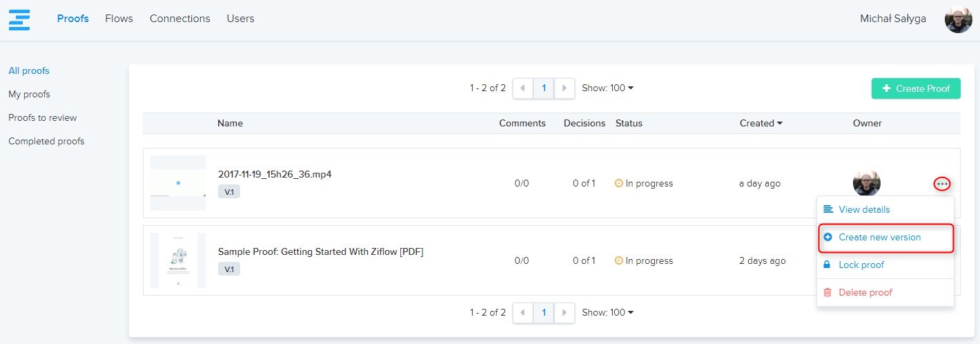Viewport: 980px width, 344px height.
Task: Click the three-dots actions menu icon
Action: [x=942, y=184]
